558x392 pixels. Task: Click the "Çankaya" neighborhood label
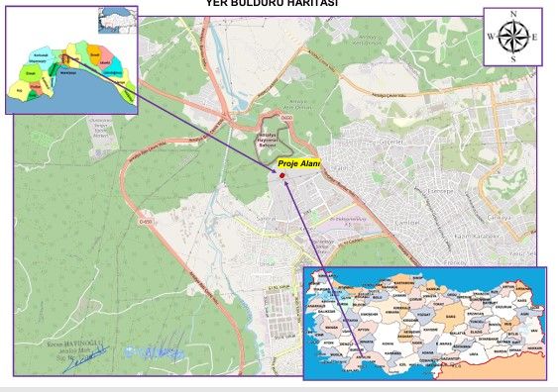(x=500, y=217)
